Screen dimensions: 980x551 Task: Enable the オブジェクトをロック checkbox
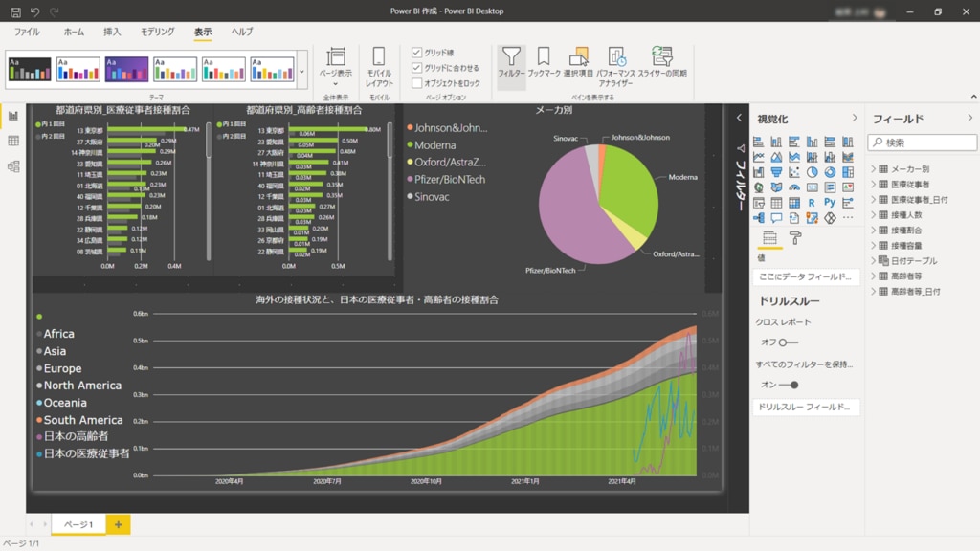coord(417,83)
